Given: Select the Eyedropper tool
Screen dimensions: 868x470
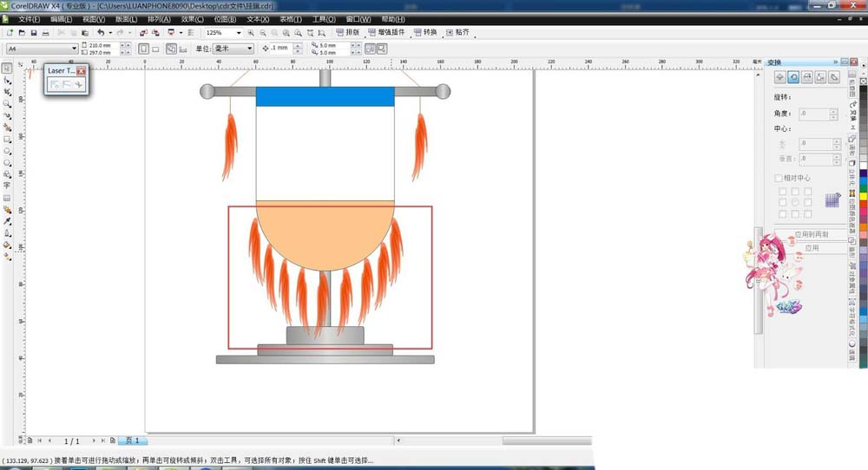Looking at the screenshot, I should click(7, 221).
